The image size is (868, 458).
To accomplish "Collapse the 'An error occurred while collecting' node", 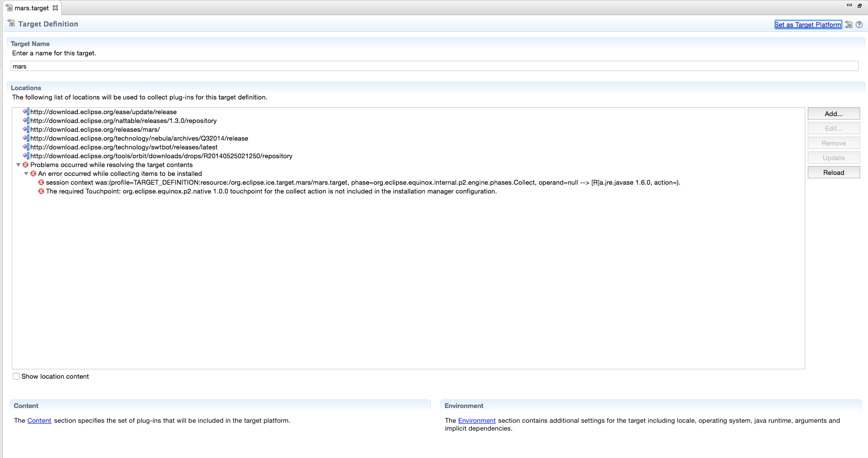I will click(26, 174).
